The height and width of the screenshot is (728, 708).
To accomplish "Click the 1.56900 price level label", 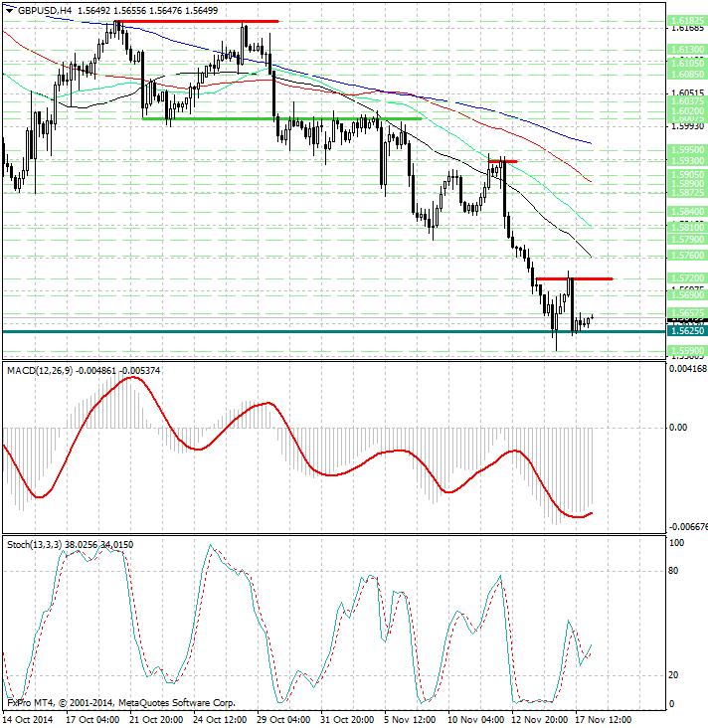I will pos(687,294).
